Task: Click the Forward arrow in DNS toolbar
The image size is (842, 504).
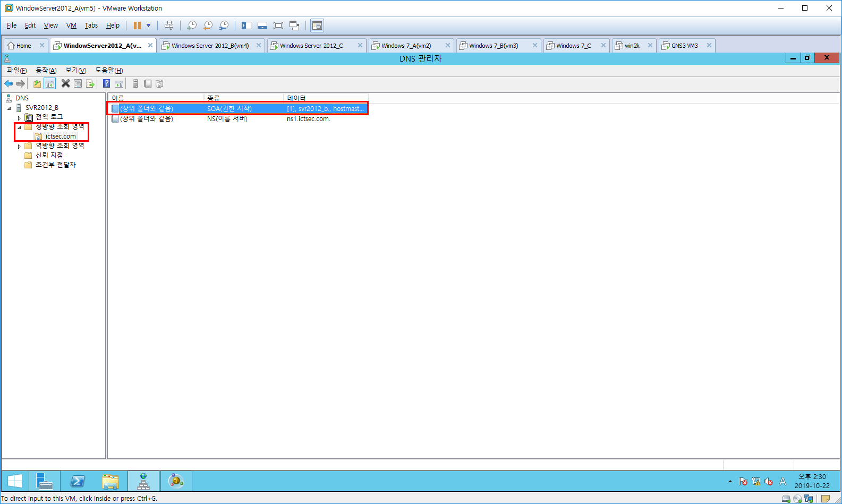Action: tap(21, 83)
